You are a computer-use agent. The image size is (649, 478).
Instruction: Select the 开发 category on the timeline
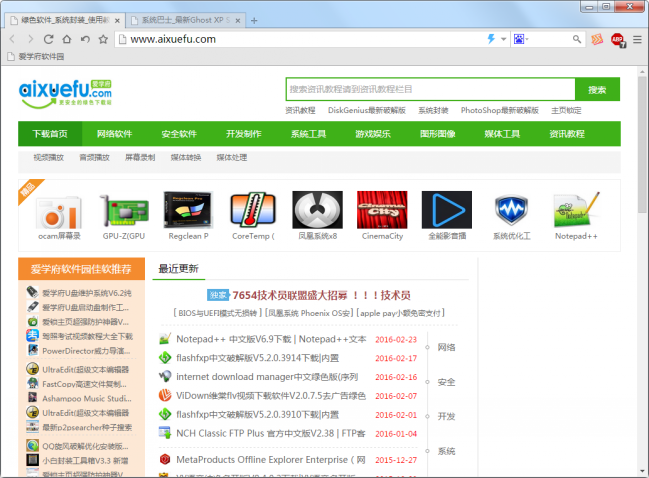446,416
